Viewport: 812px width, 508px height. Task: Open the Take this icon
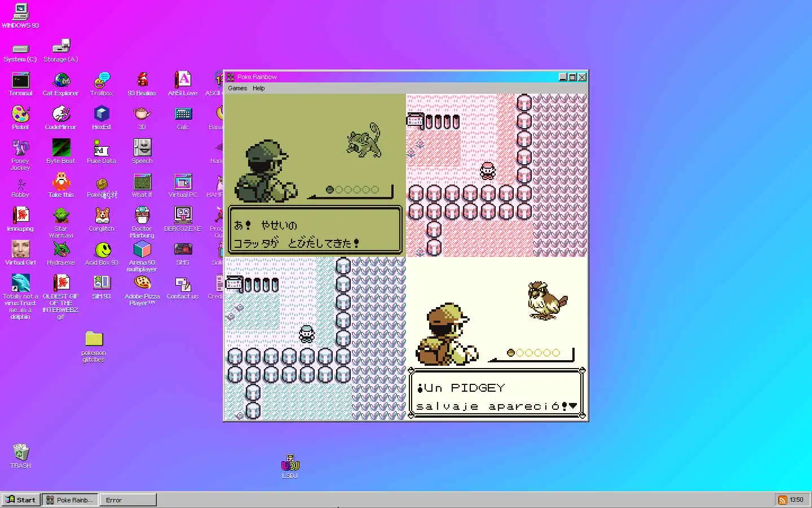(61, 186)
